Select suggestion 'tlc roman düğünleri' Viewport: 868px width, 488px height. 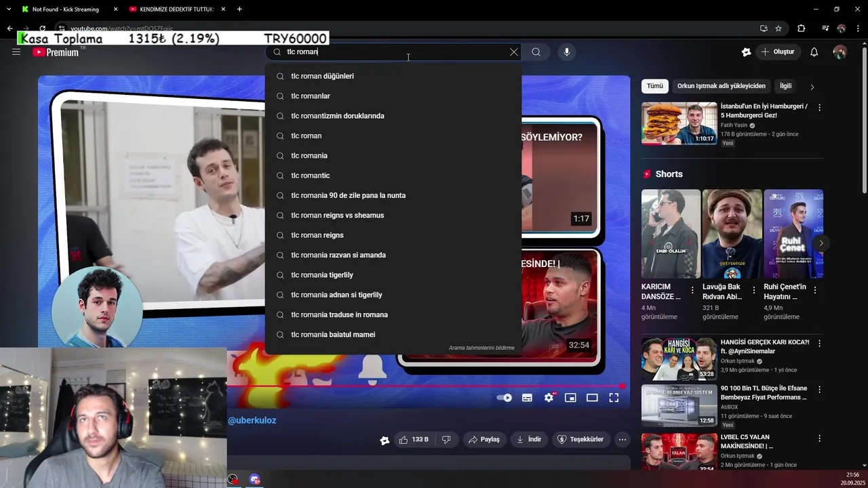393,76
